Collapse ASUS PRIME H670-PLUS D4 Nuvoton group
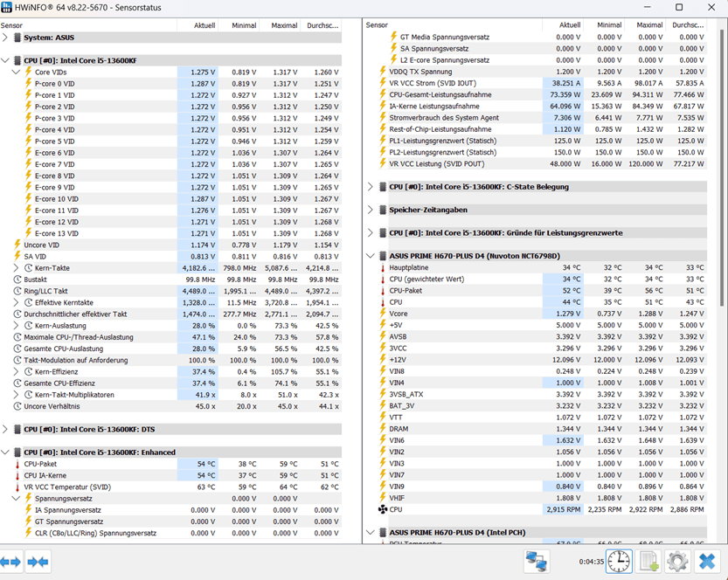The height and width of the screenshot is (580, 728). (370, 256)
